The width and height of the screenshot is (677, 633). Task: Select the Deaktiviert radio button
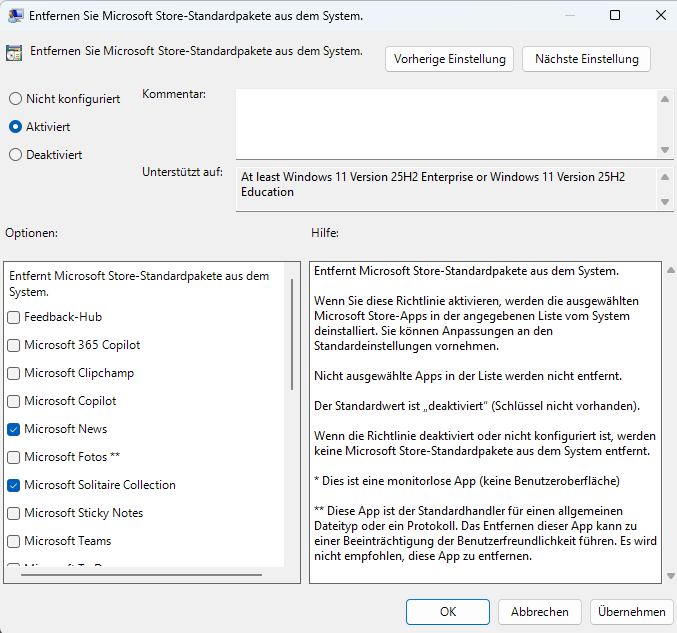click(x=15, y=155)
